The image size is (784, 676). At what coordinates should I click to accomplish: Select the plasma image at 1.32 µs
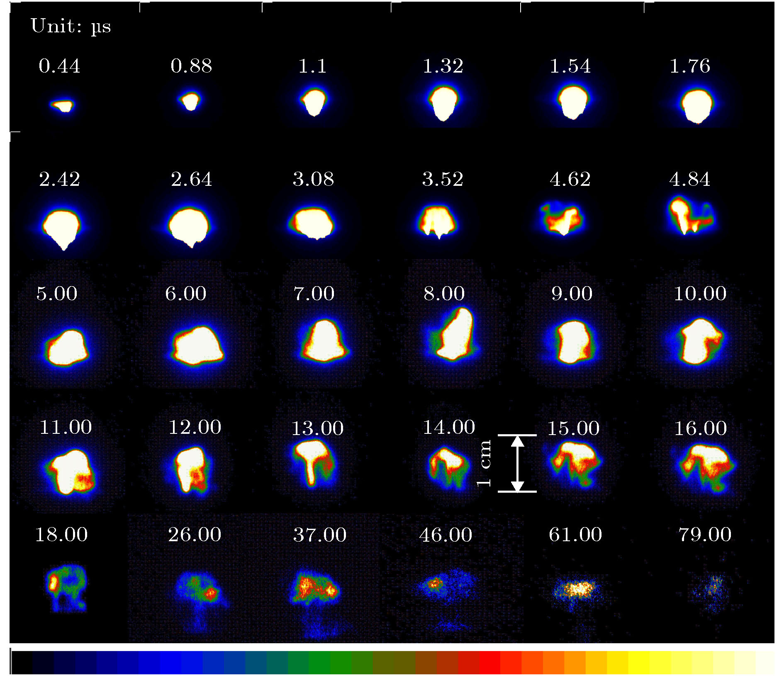(x=443, y=103)
